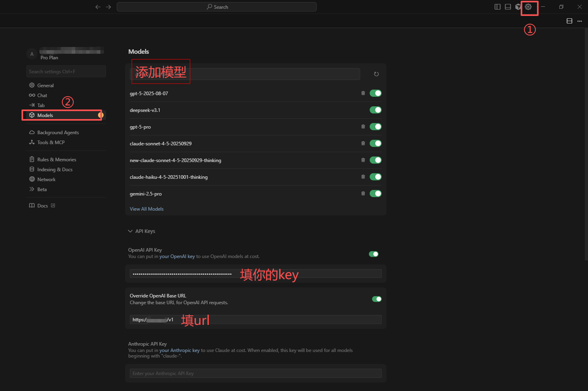Delete the gpt-5-2025-08-07 model
The height and width of the screenshot is (391, 588).
[363, 93]
